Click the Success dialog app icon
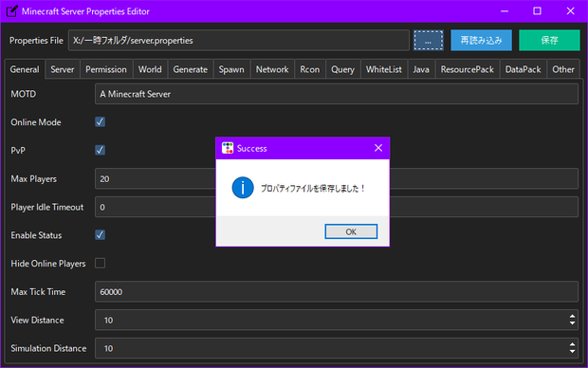The height and width of the screenshot is (368, 588). (228, 148)
